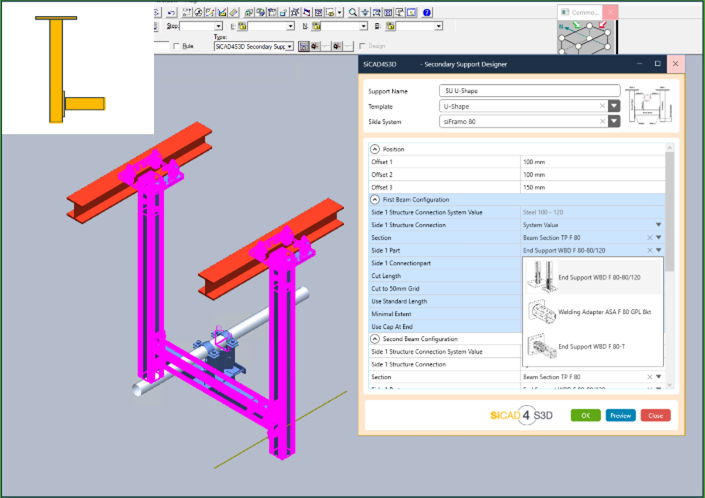This screenshot has height=498, width=705.
Task: Clear the Template field with X icon
Action: click(603, 105)
